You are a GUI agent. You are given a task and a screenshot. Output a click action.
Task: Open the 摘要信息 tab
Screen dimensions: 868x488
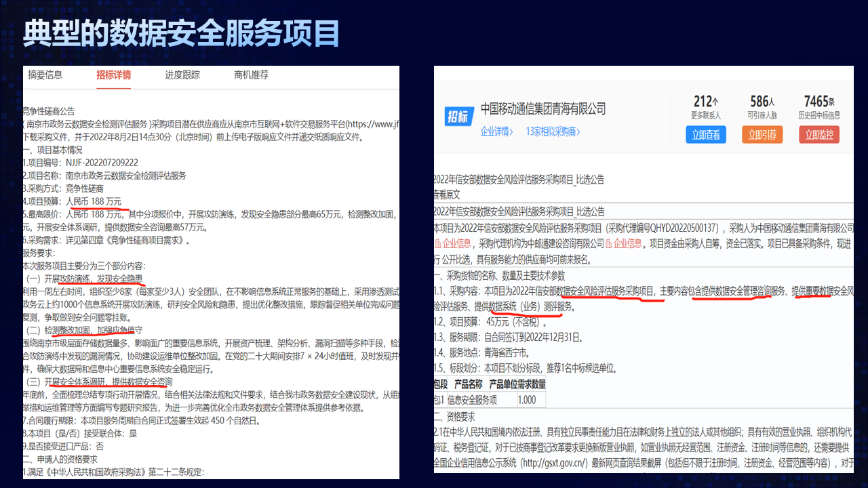pyautogui.click(x=45, y=75)
